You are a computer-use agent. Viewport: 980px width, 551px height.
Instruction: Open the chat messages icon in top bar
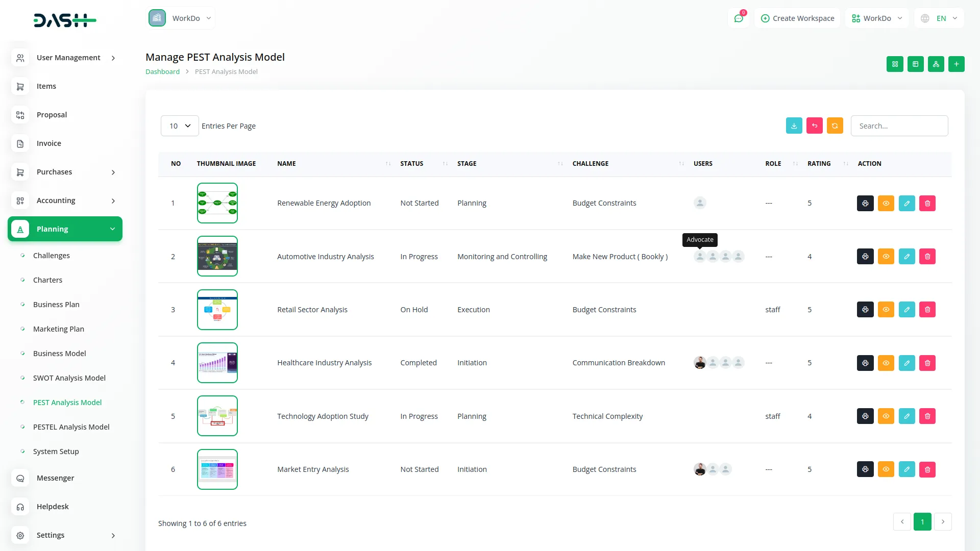738,18
